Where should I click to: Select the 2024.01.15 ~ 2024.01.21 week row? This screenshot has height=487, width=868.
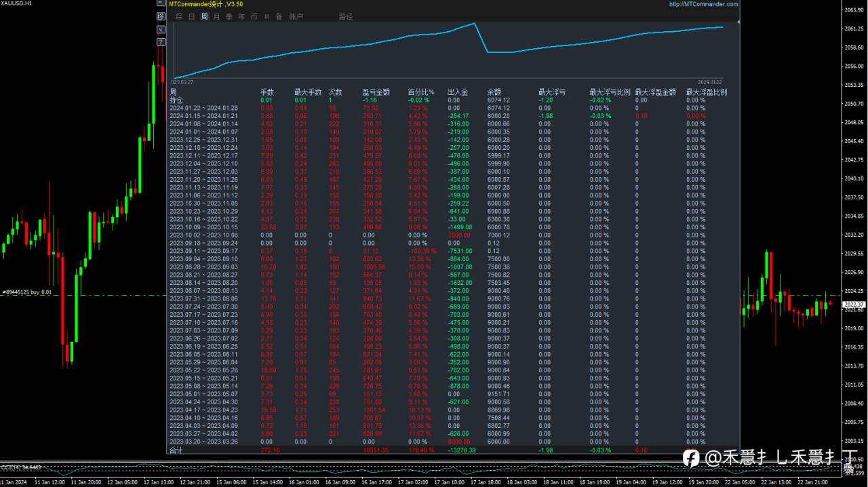[x=453, y=116]
